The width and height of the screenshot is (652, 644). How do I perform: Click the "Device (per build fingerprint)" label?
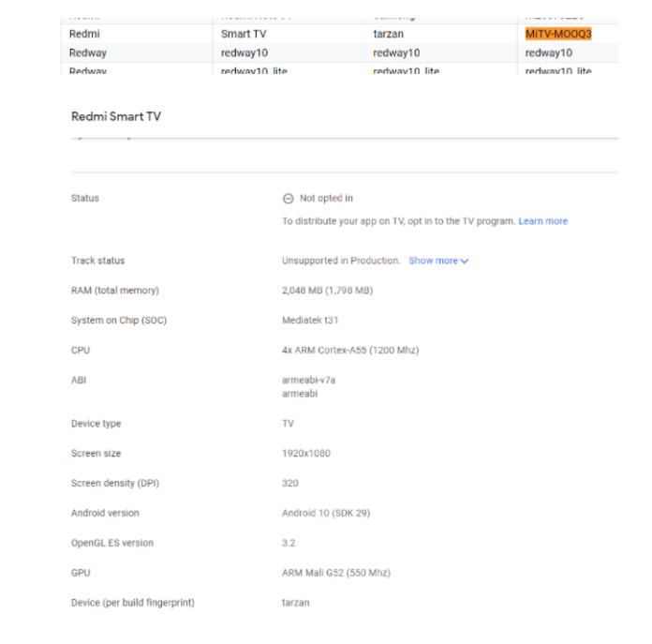pos(133,603)
